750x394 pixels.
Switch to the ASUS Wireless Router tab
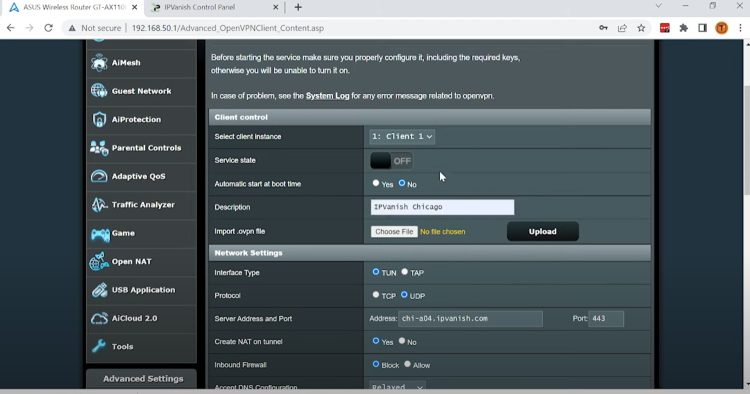click(74, 7)
